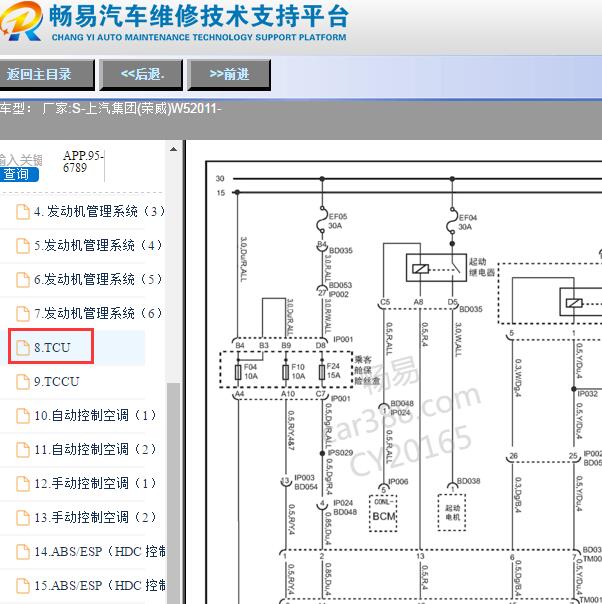
Task: Click document icon beside 6.发动机管理系统
Action: tap(23, 280)
